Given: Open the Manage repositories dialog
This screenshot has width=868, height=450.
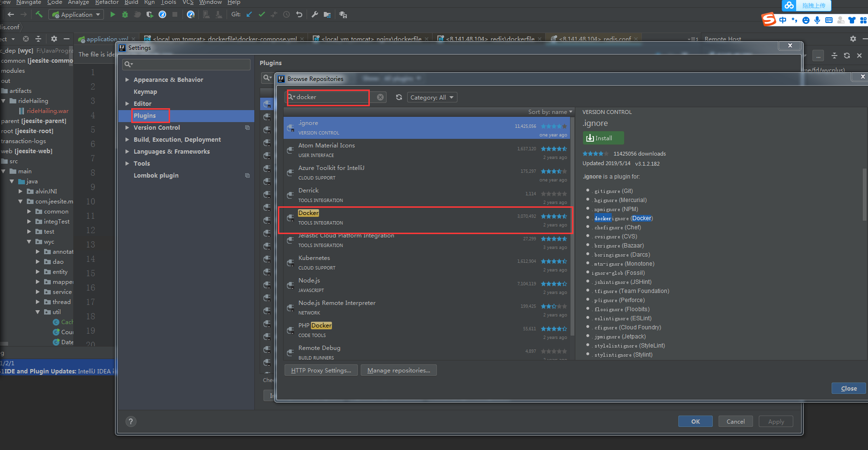Looking at the screenshot, I should coord(399,370).
